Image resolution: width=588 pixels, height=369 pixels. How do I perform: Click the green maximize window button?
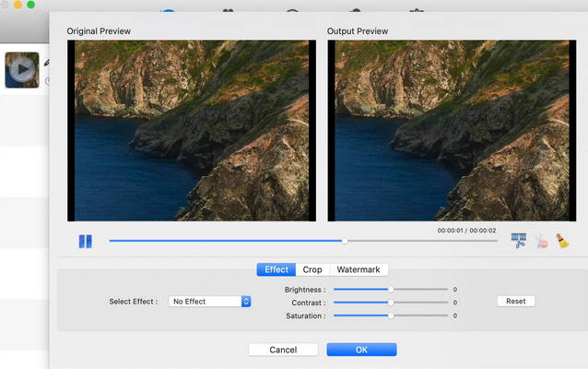pos(30,4)
